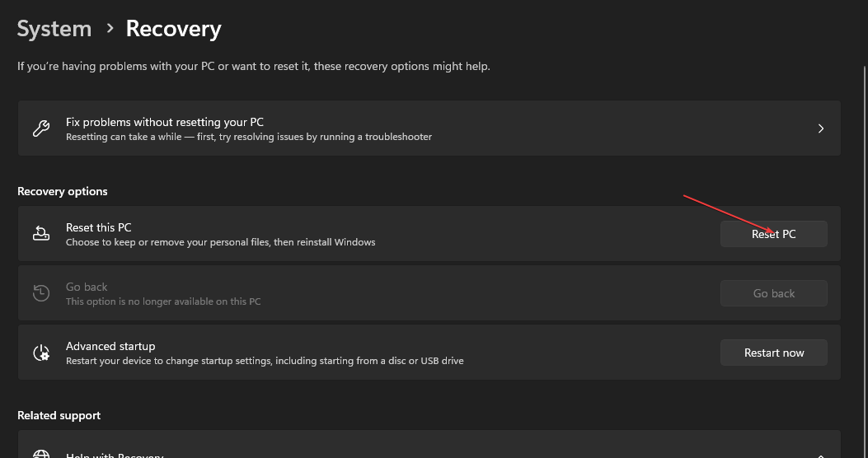Click the Go back history icon
This screenshot has width=868, height=458.
pos(41,293)
